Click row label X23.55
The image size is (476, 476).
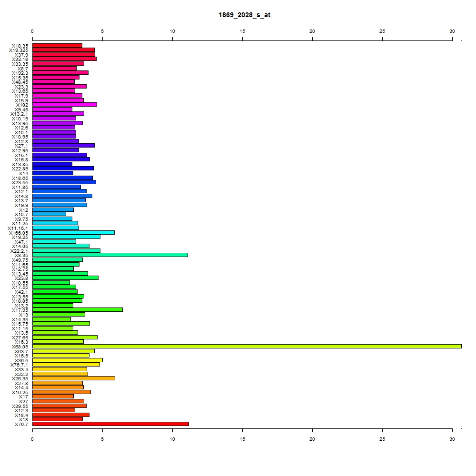[x=20, y=182]
